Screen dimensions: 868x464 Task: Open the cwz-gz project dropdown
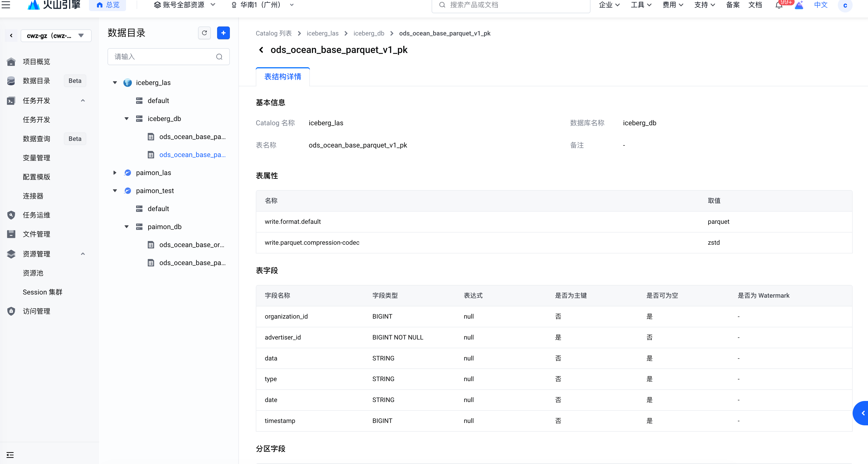point(56,36)
